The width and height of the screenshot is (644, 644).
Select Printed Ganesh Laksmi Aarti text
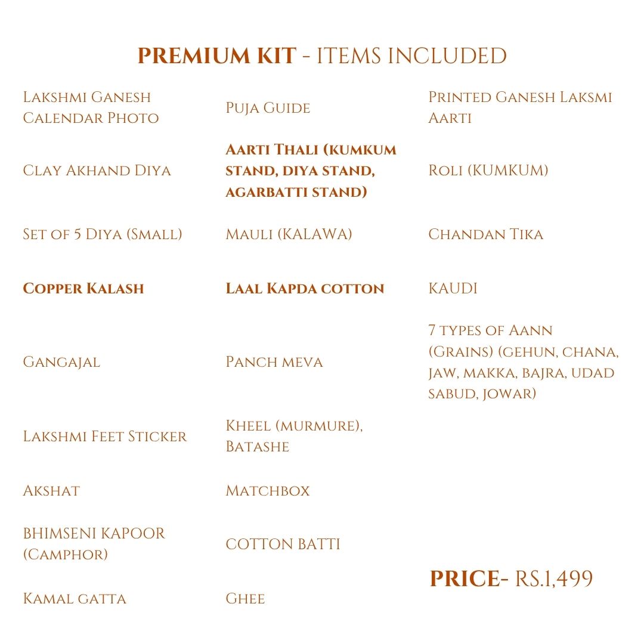(520, 107)
